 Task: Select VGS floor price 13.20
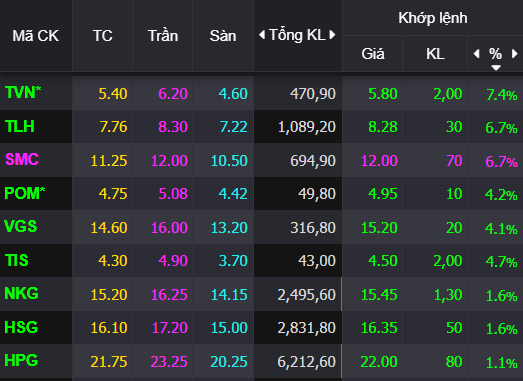[x=229, y=228]
